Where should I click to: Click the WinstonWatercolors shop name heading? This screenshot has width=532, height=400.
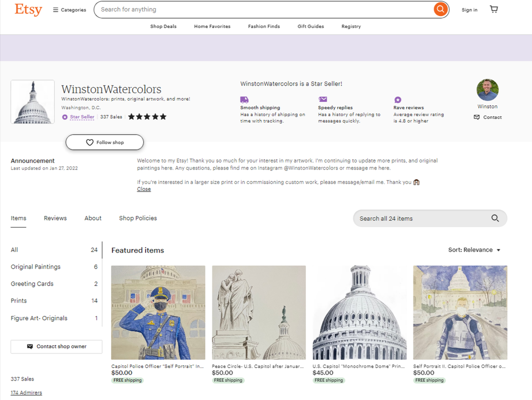point(111,89)
